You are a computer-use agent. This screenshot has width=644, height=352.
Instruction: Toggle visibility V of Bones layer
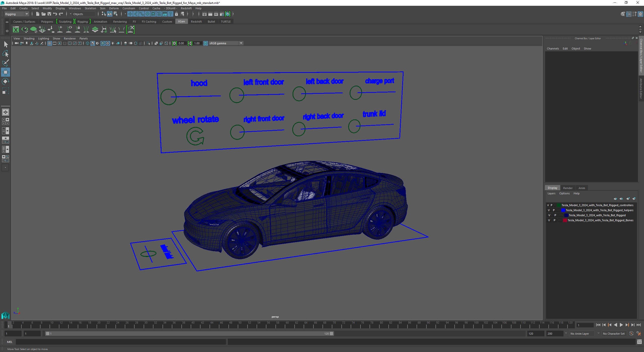tap(549, 220)
